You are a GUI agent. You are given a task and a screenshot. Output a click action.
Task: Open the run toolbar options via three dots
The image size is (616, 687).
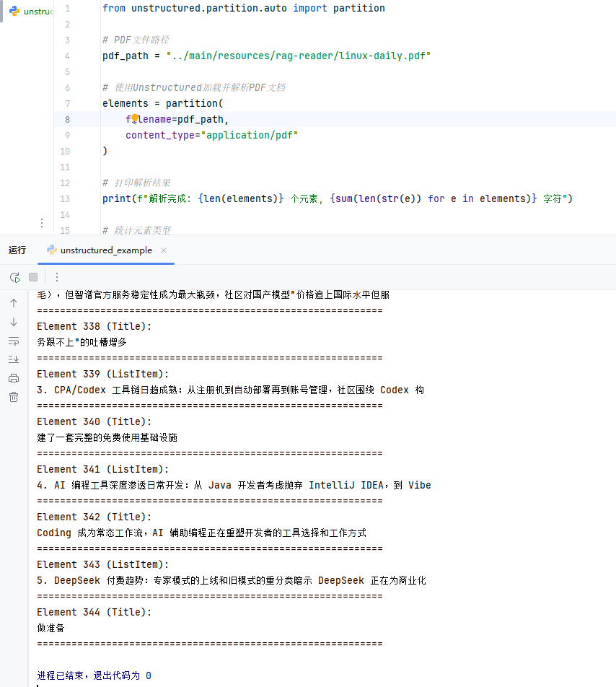click(57, 276)
